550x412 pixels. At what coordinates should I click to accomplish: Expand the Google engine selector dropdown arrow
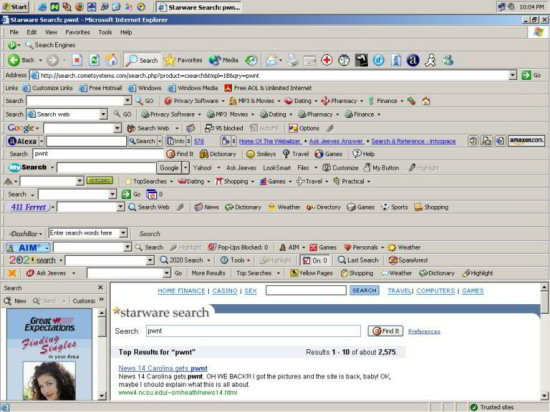(186, 168)
